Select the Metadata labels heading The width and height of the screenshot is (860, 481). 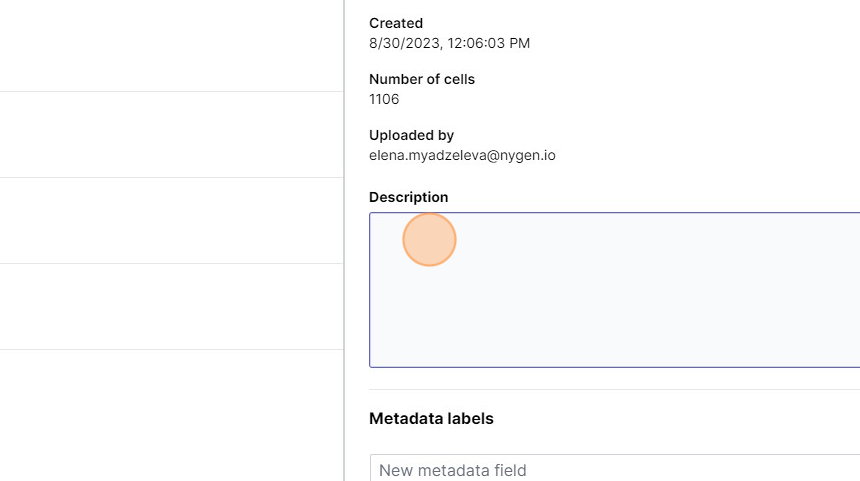point(431,418)
